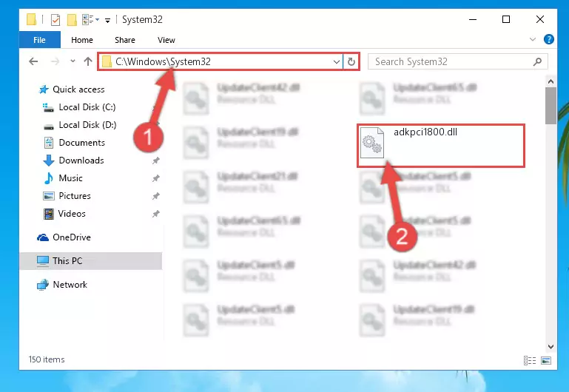Open Downloads in navigation pane

click(81, 160)
